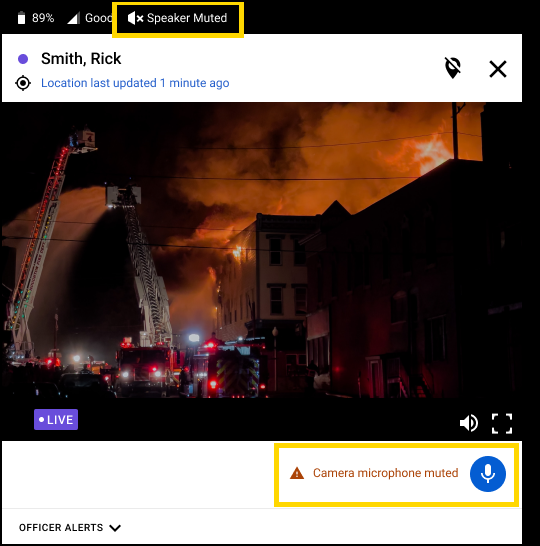This screenshot has width=540, height=546.
Task: Select the purple status dot beside Smith, Rick
Action: (x=23, y=59)
